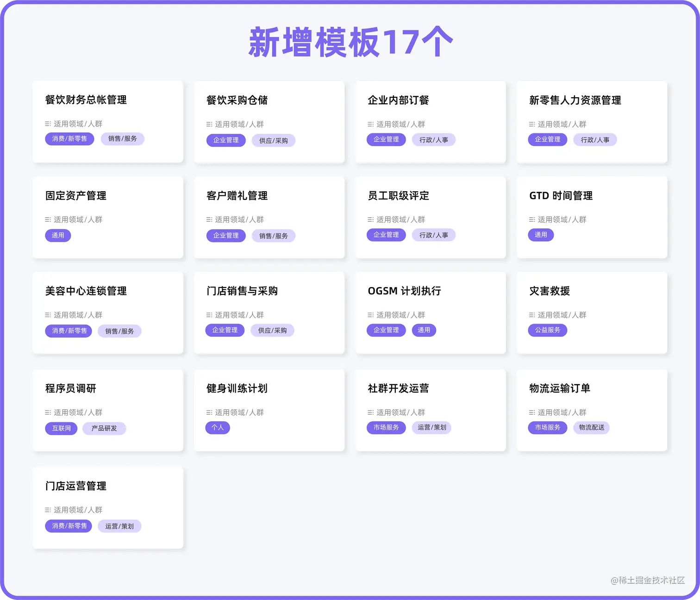This screenshot has width=700, height=600.
Task: Choose 销售/服务 tag in 客户赠礼管理 card
Action: (274, 236)
